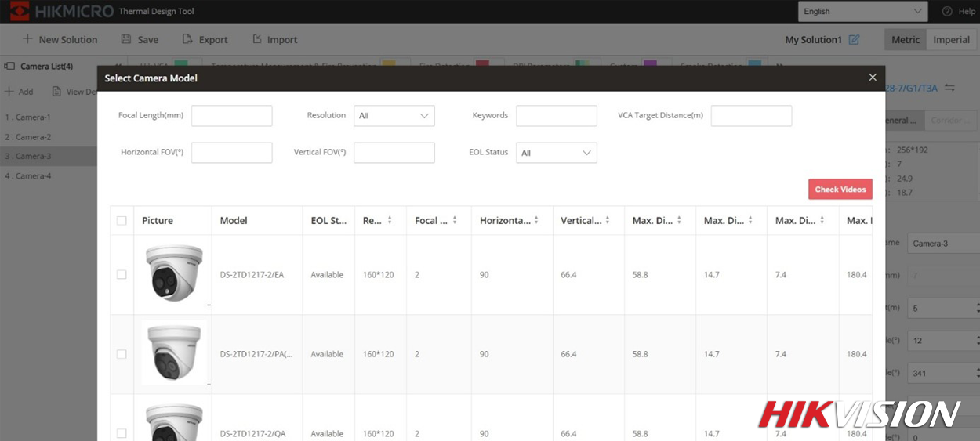Open the Resolution dropdown

click(394, 116)
